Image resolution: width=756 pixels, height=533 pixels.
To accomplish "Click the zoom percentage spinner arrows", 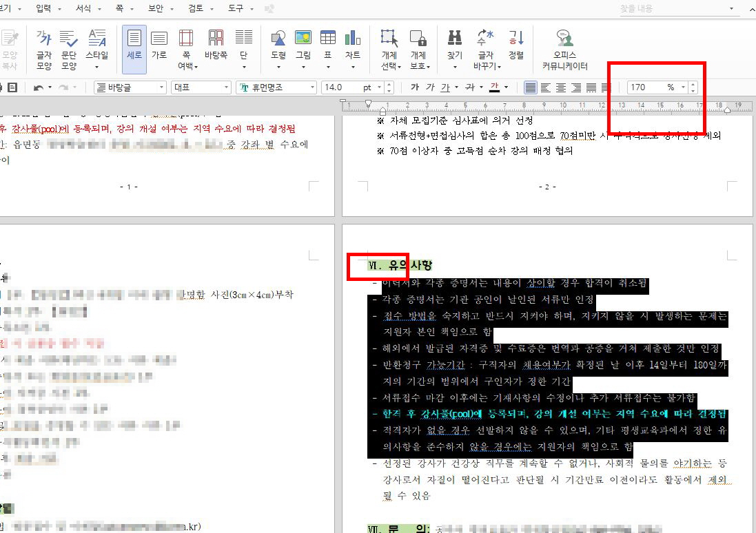I will pos(693,87).
